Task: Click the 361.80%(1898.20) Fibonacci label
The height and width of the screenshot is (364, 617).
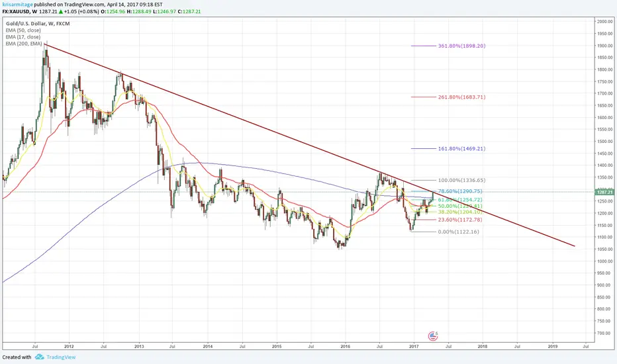Action: [461, 46]
